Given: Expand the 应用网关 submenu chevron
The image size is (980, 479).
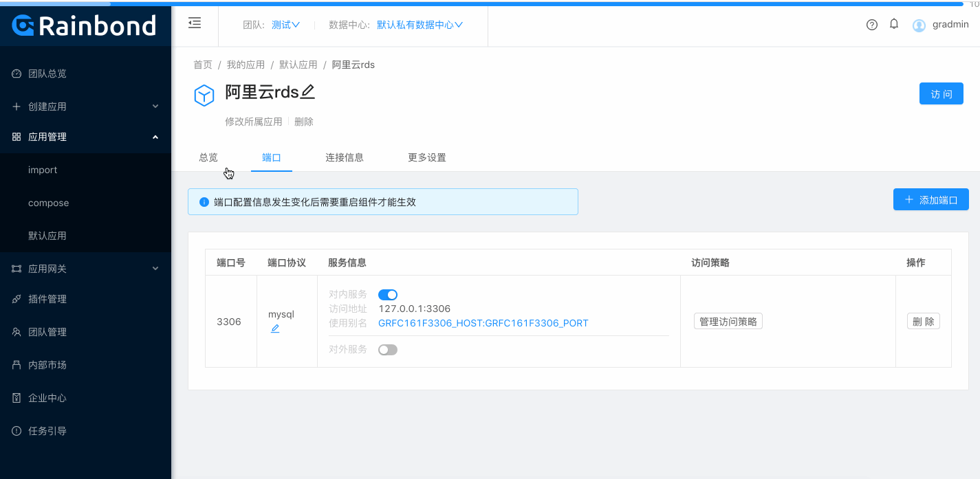Looking at the screenshot, I should pyautogui.click(x=155, y=269).
